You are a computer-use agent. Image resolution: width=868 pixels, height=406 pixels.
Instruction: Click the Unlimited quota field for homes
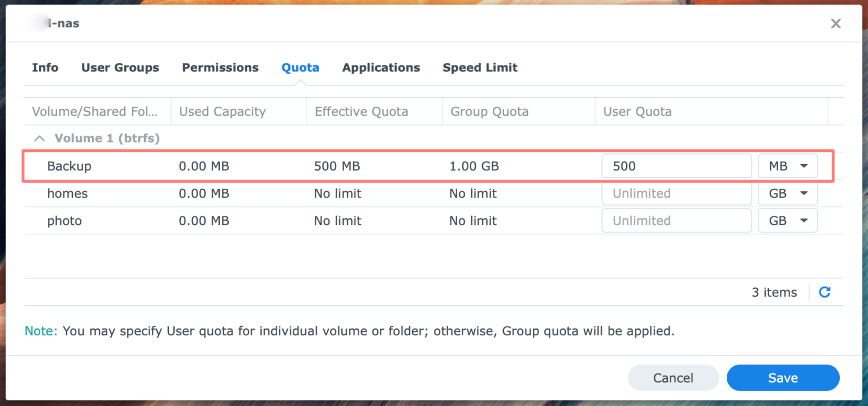(x=676, y=193)
